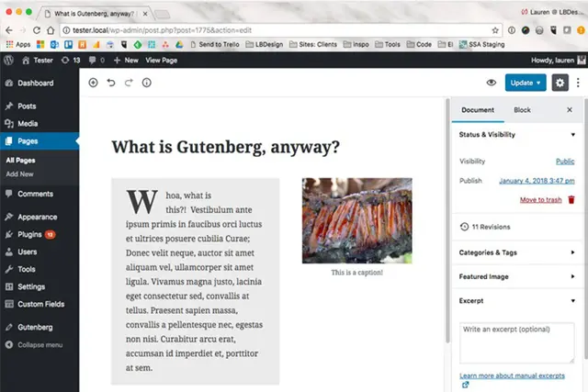This screenshot has height=392, width=588.
Task: Expand the Featured Image section
Action: pyautogui.click(x=516, y=276)
